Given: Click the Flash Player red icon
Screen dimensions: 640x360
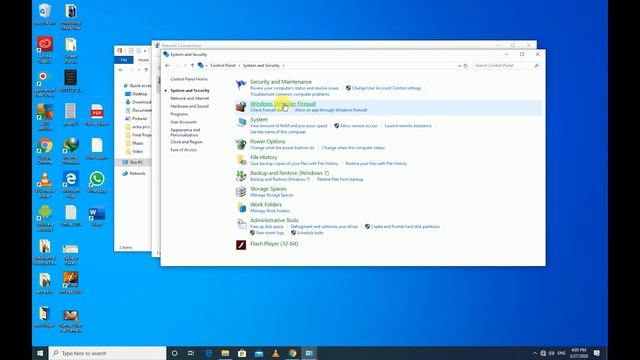Looking at the screenshot, I should point(241,244).
